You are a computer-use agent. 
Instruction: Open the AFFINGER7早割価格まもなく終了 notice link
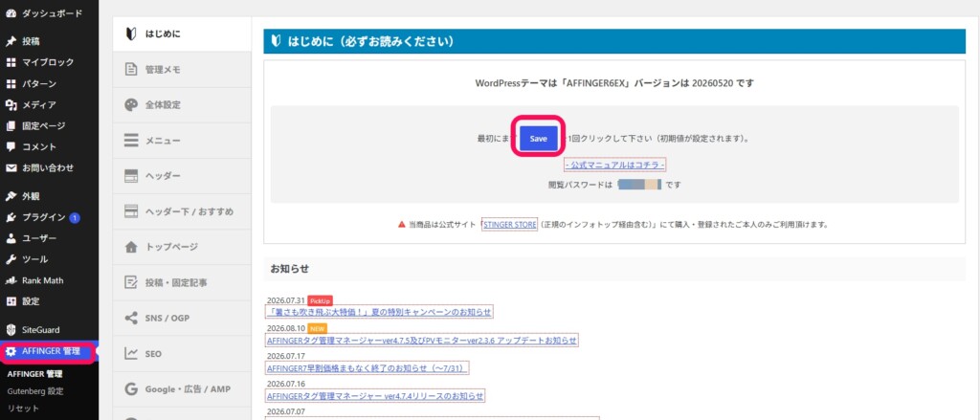(x=367, y=368)
